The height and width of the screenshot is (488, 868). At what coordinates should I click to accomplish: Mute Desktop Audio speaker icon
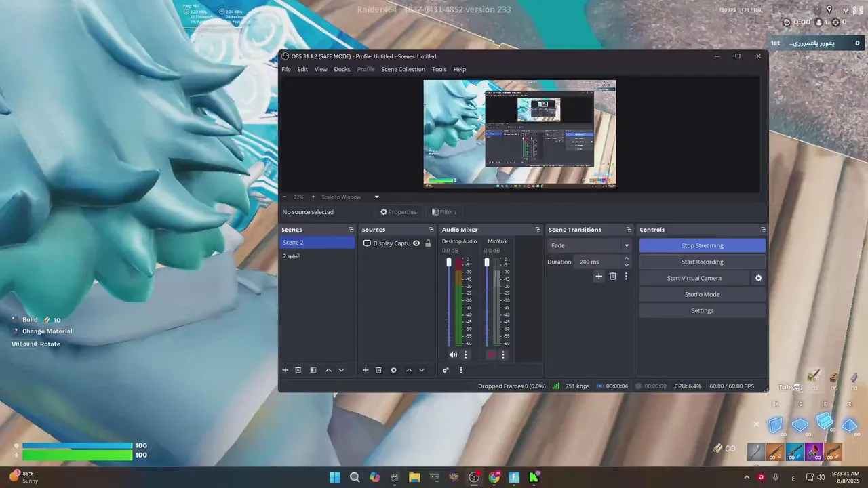tap(453, 354)
